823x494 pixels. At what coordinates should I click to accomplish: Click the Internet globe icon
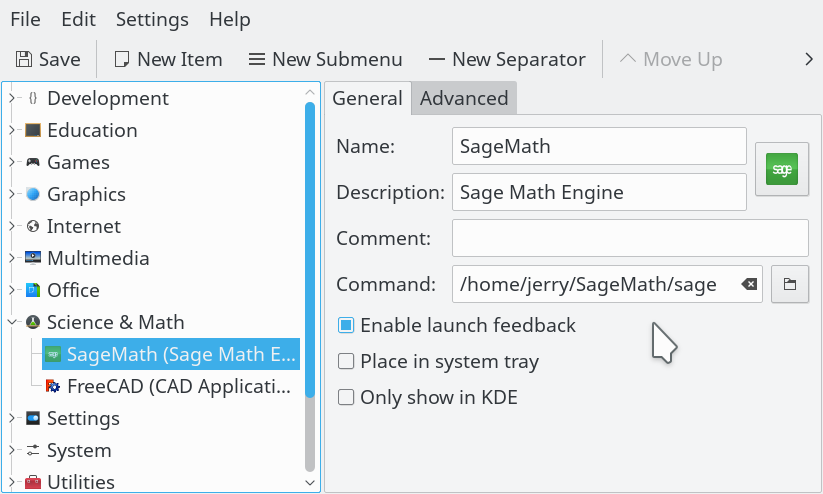point(33,226)
